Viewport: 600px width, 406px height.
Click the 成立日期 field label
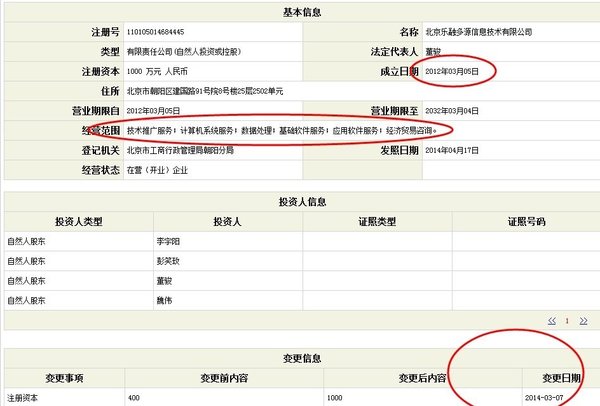tap(399, 71)
